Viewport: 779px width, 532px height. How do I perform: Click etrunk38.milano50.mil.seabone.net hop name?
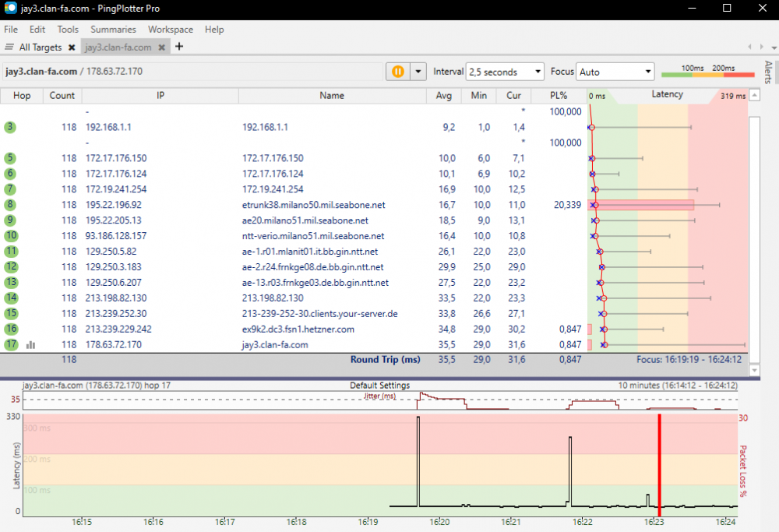point(313,205)
